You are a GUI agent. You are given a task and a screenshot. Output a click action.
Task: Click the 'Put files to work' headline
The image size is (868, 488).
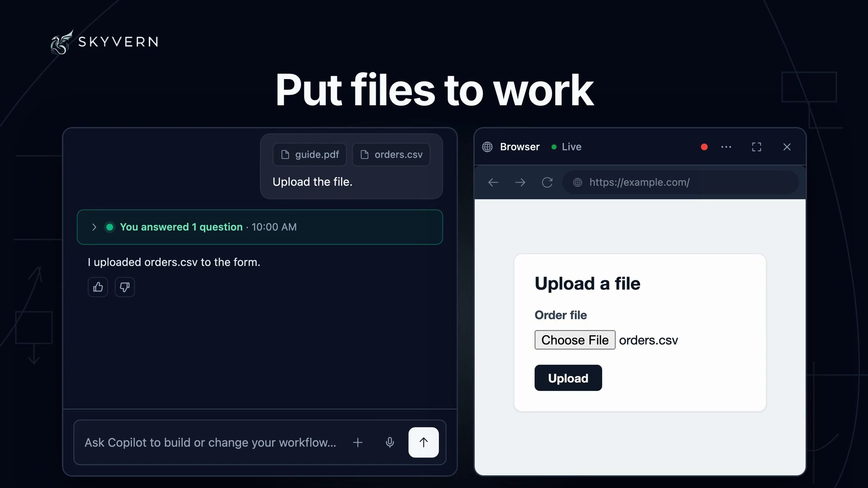(434, 90)
